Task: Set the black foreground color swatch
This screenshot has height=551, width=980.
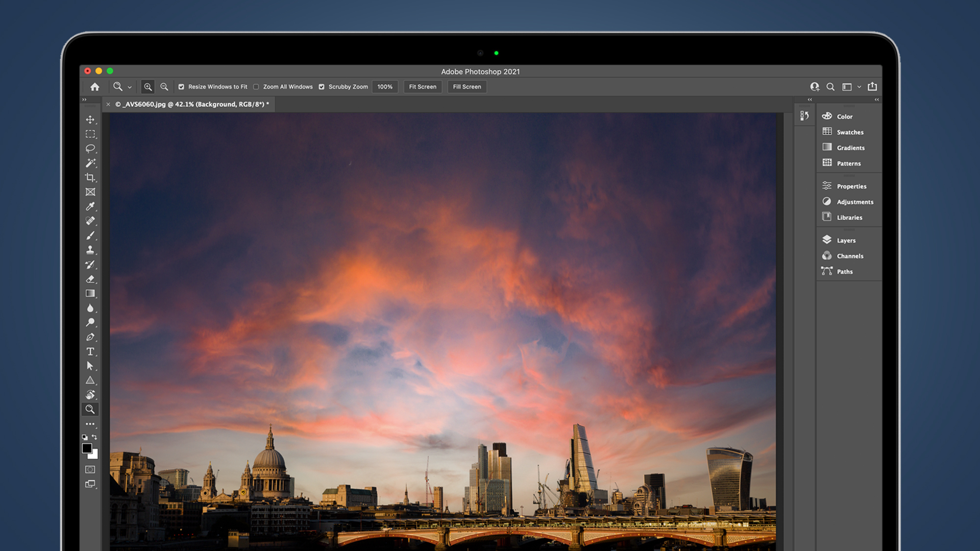Action: [x=87, y=448]
